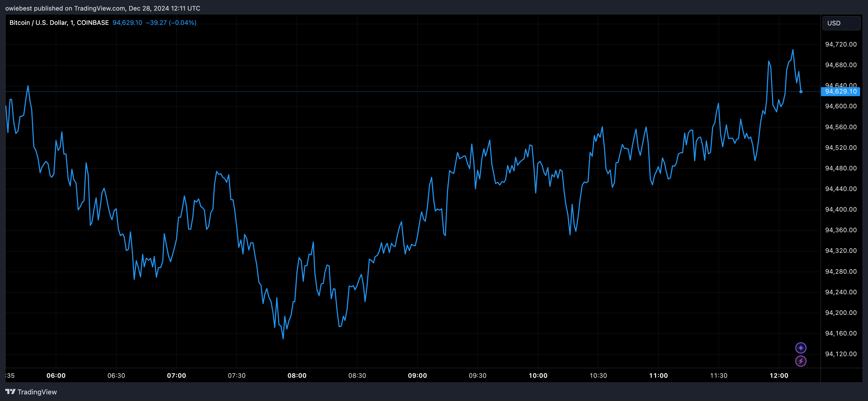Click the 06:30 time axis label

[116, 375]
